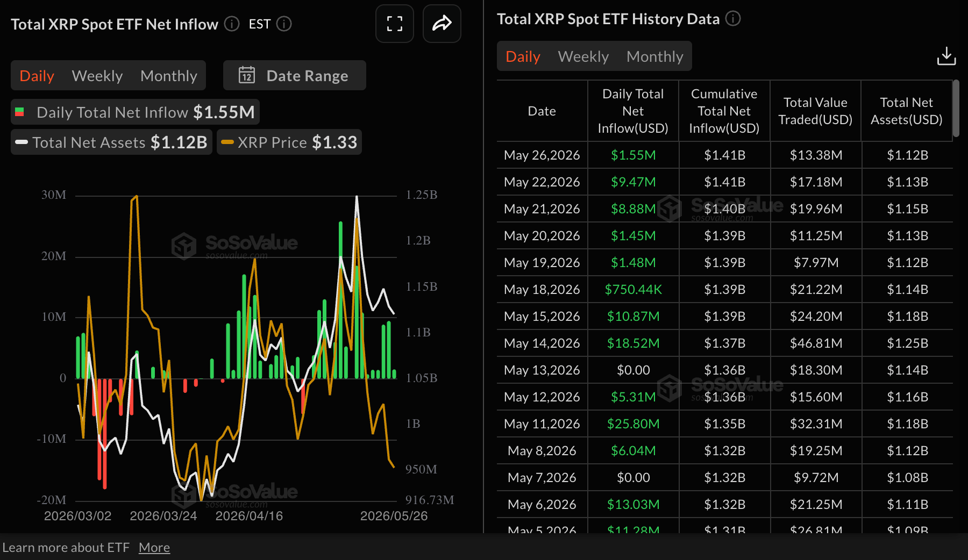Click the $13.03M inflow value

(634, 504)
